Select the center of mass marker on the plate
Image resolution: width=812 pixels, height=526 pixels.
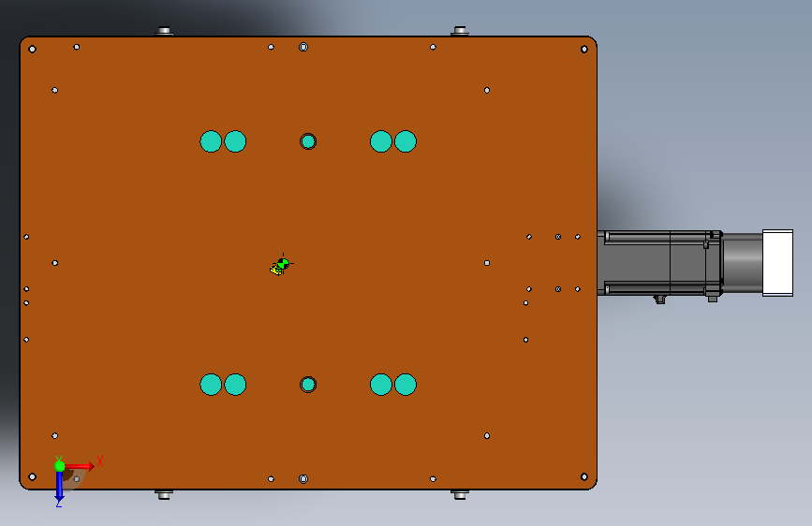tap(283, 264)
